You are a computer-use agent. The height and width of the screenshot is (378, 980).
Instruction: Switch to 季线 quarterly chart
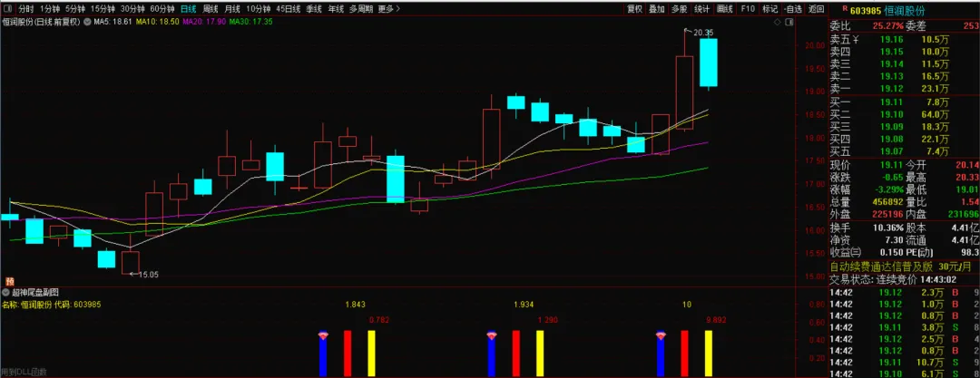click(314, 9)
